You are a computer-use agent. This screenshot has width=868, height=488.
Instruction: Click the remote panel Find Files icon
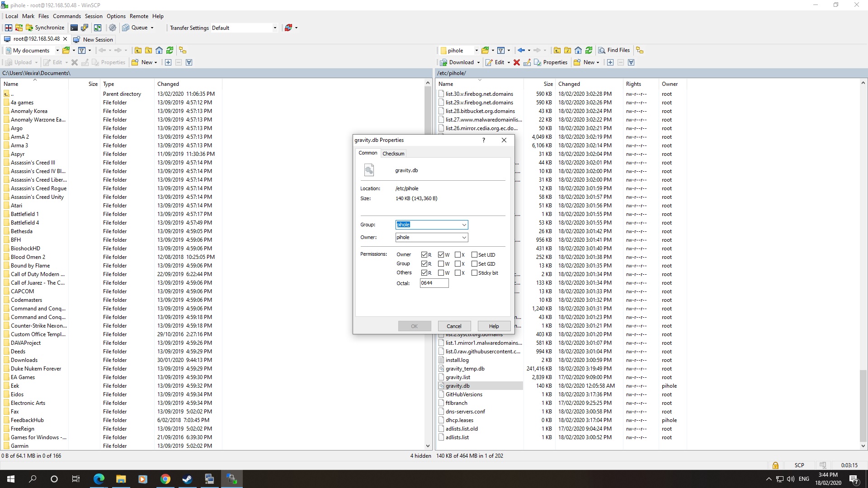coord(602,50)
